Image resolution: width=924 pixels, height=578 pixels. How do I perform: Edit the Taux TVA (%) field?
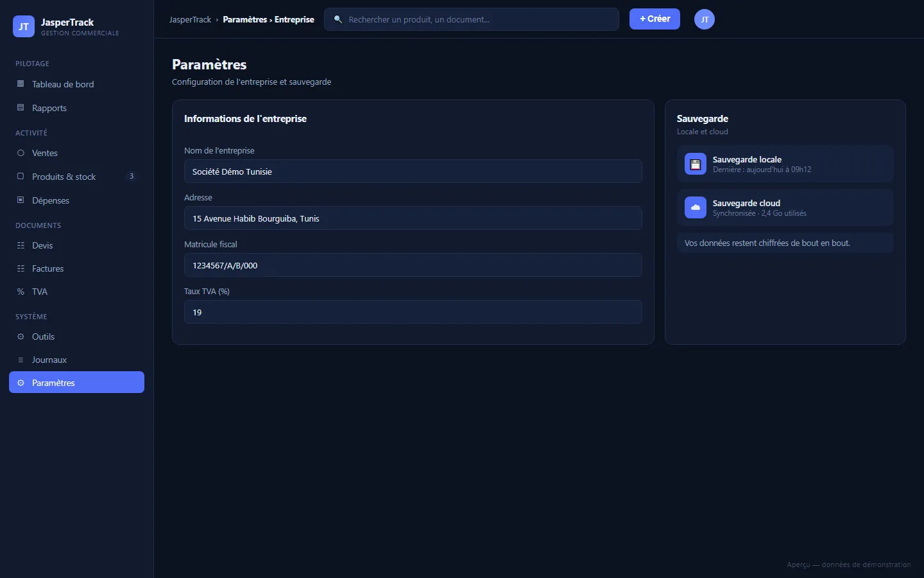413,312
